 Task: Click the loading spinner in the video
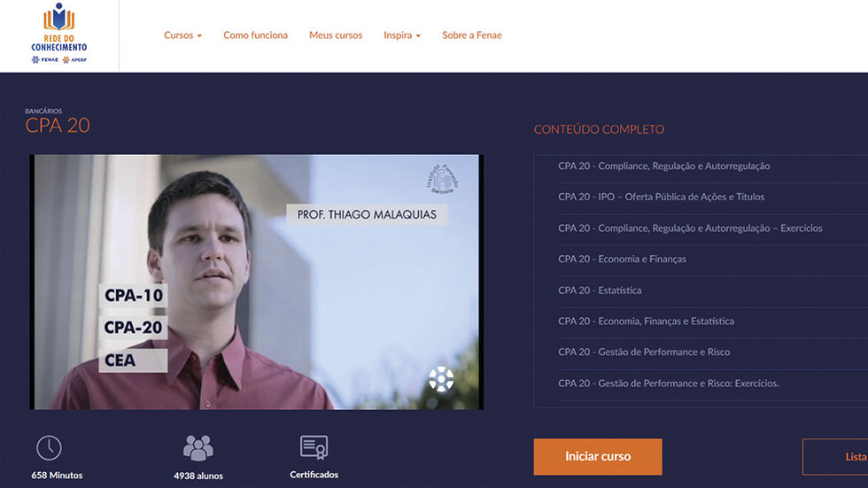pos(441,379)
